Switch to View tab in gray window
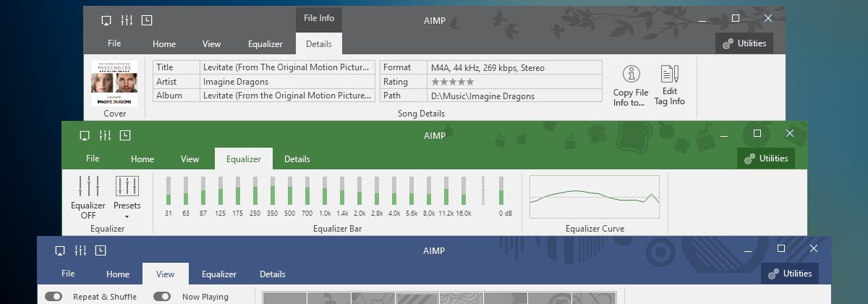Viewport: 868px width, 304px height. (212, 43)
